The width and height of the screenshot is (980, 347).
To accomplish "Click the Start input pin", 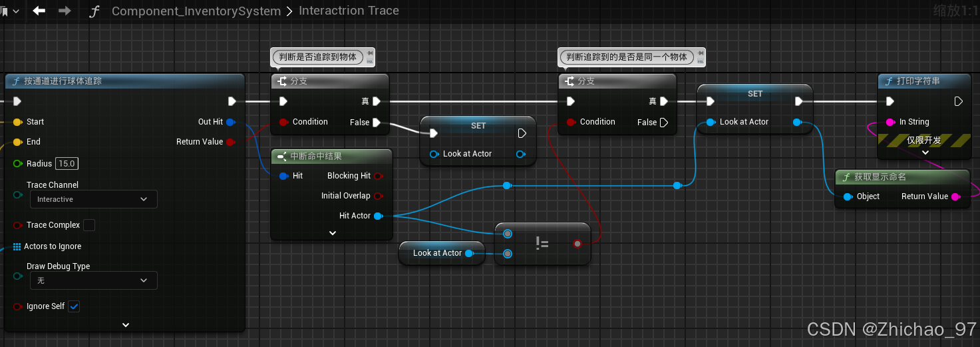I will coord(18,122).
